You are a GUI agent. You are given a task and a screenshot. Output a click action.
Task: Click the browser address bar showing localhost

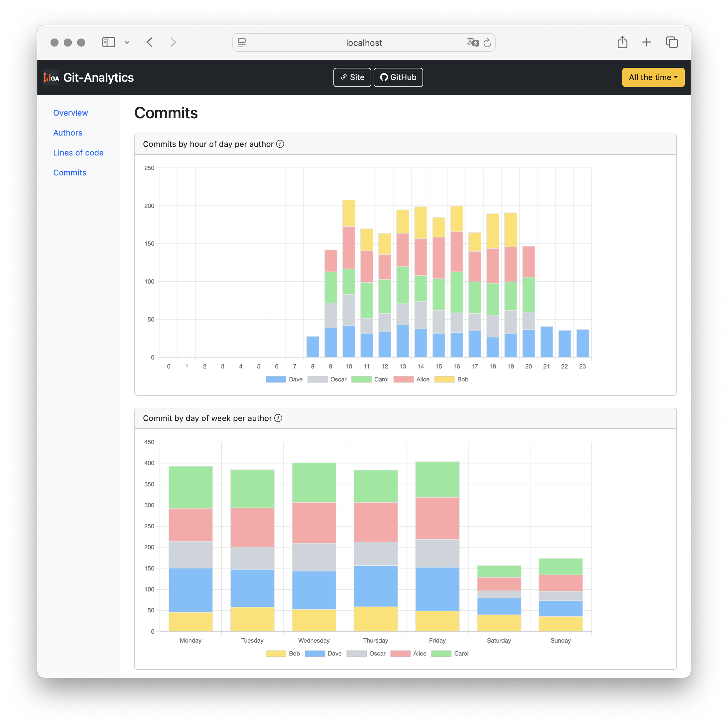click(364, 43)
